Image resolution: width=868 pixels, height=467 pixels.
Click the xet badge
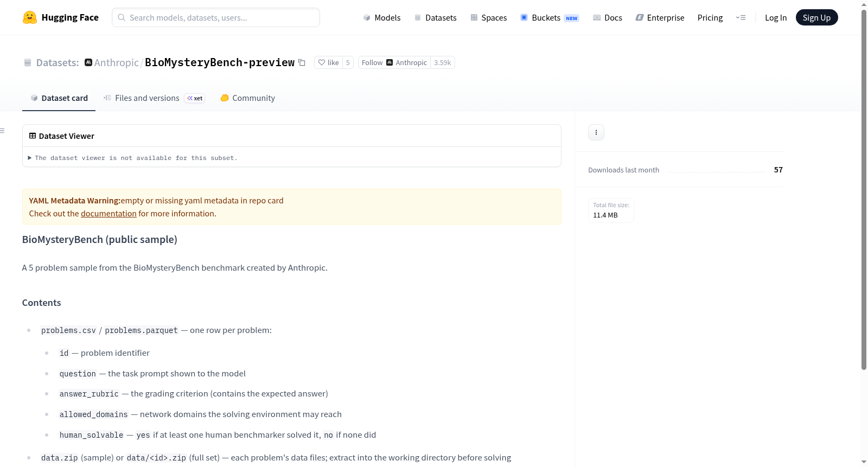coord(195,98)
